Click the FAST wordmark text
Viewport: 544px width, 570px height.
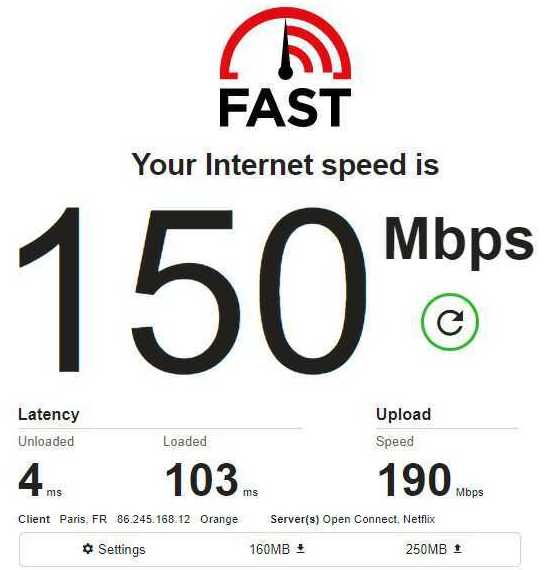coord(285,108)
